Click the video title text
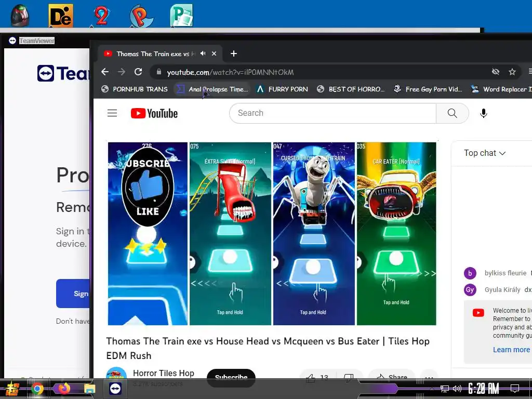The image size is (532, 399). tap(268, 348)
